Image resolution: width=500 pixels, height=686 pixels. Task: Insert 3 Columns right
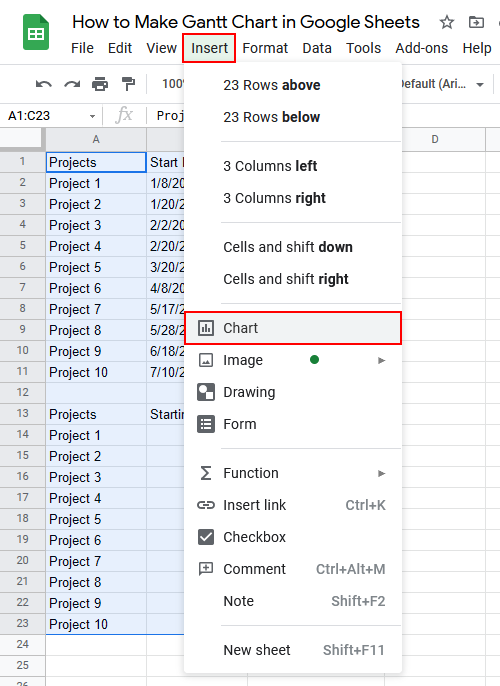[293, 198]
